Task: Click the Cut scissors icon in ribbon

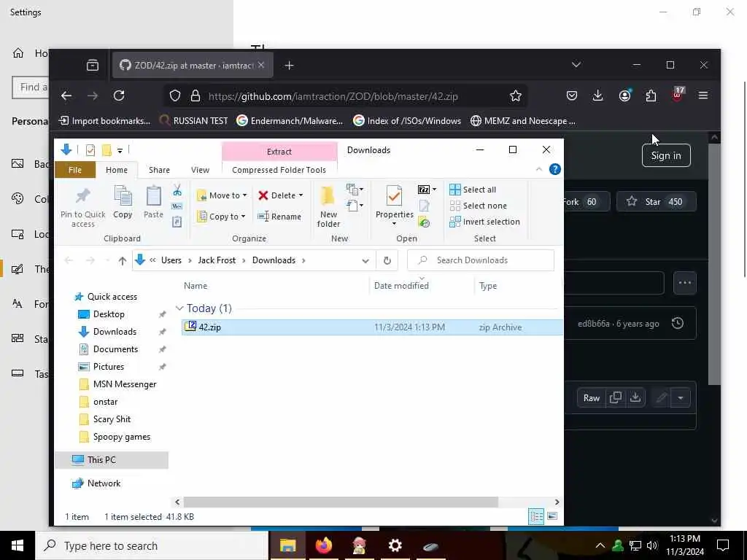Action: pos(177,190)
